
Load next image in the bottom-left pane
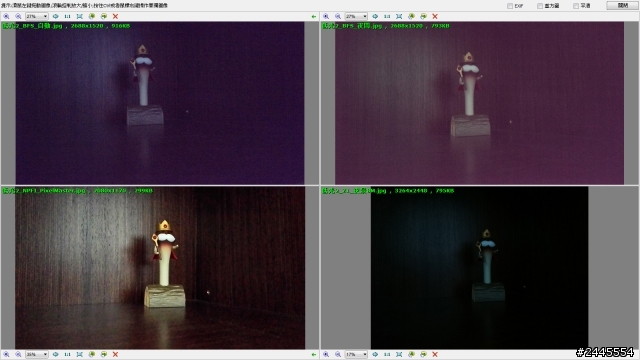104,354
